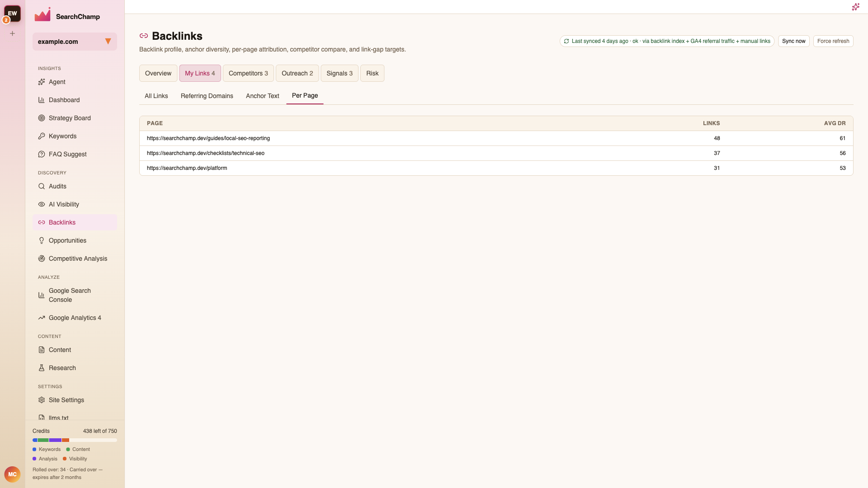The height and width of the screenshot is (488, 868).
Task: Click the Analysis legend entry in credits
Action: pyautogui.click(x=45, y=459)
